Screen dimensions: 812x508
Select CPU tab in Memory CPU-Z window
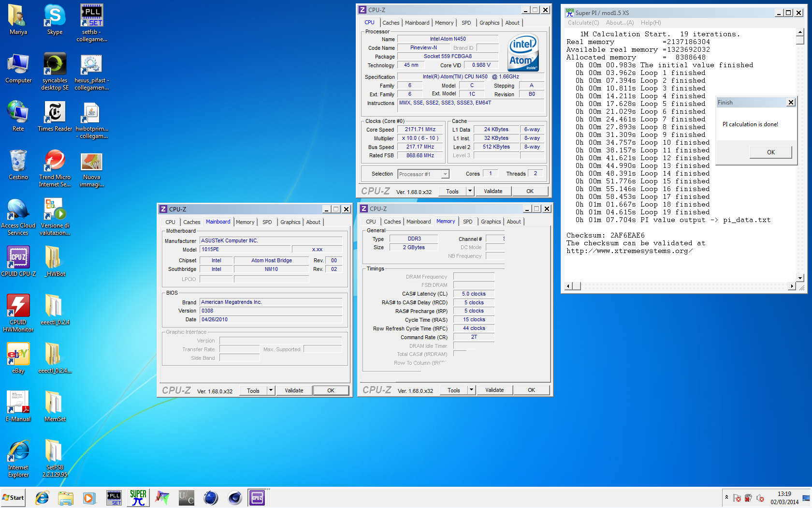point(371,222)
